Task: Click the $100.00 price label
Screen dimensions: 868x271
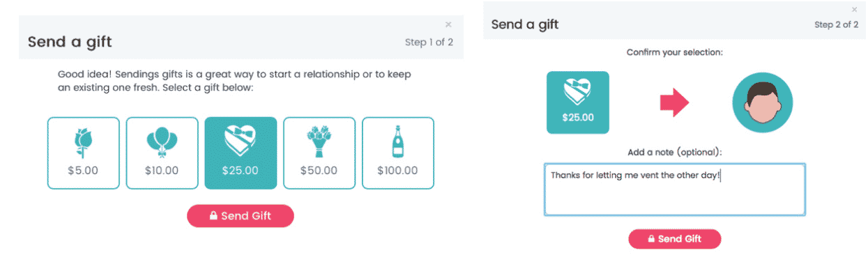Action: click(x=398, y=170)
